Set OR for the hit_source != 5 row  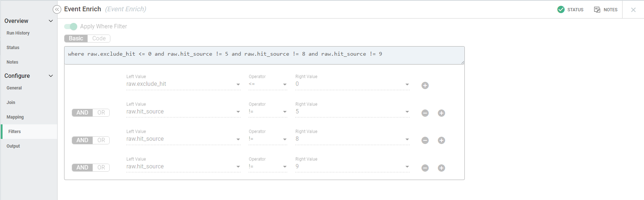pyautogui.click(x=101, y=113)
